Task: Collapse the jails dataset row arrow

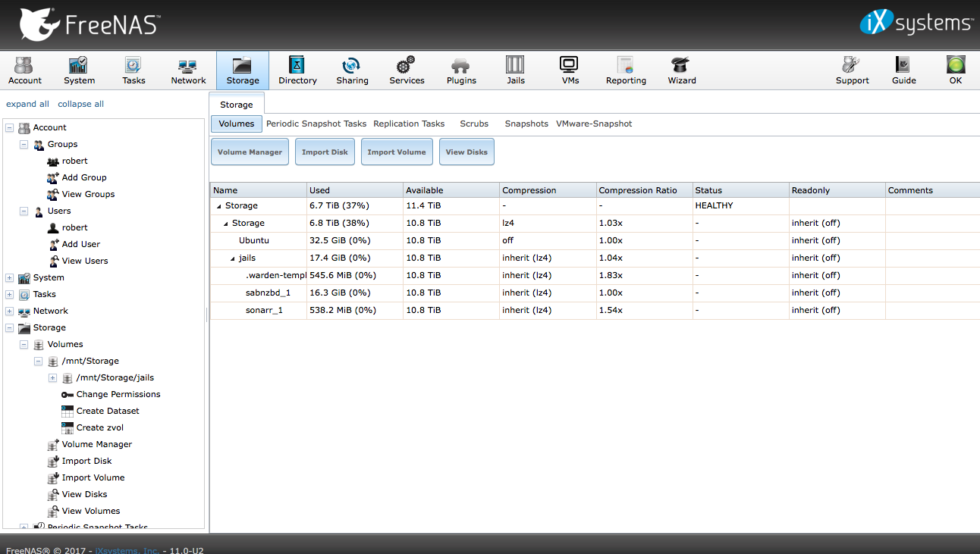Action: [x=233, y=258]
